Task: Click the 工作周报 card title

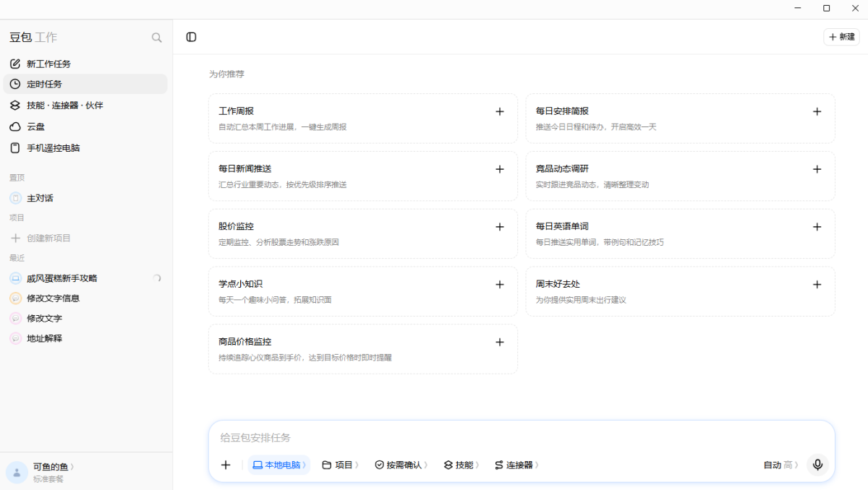Action: pos(236,111)
